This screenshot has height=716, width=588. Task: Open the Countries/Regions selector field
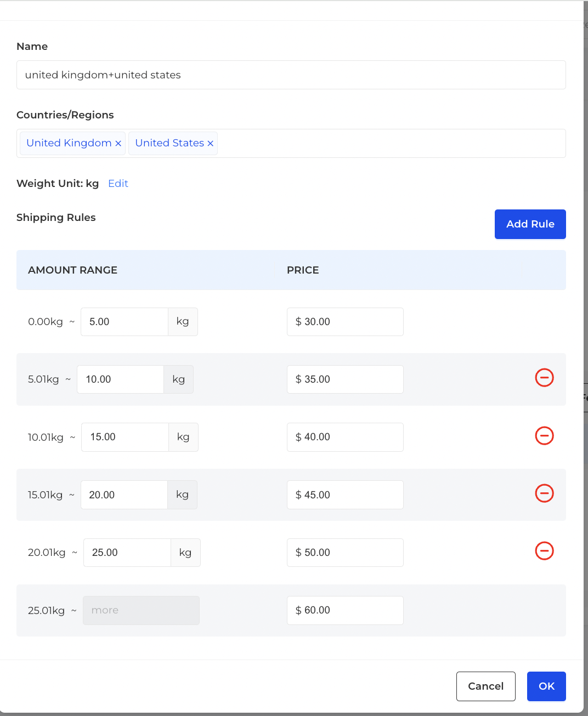291,143
